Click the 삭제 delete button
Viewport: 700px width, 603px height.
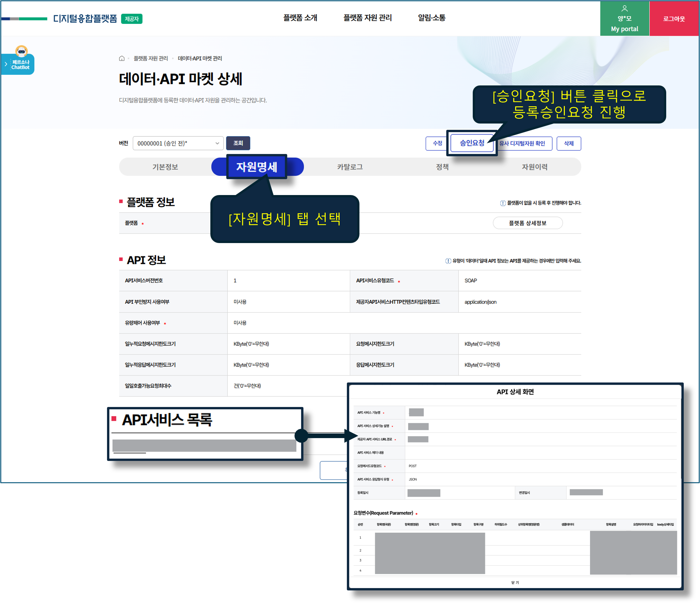[569, 143]
